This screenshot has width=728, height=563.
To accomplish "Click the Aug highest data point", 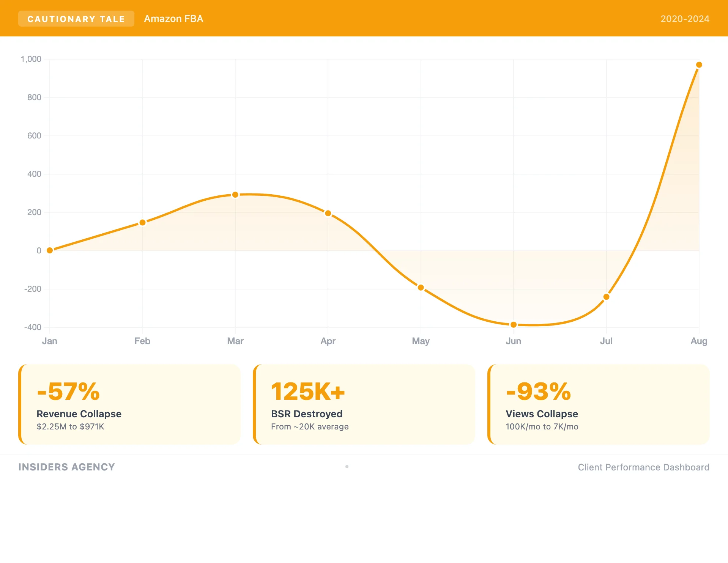I will pyautogui.click(x=699, y=65).
